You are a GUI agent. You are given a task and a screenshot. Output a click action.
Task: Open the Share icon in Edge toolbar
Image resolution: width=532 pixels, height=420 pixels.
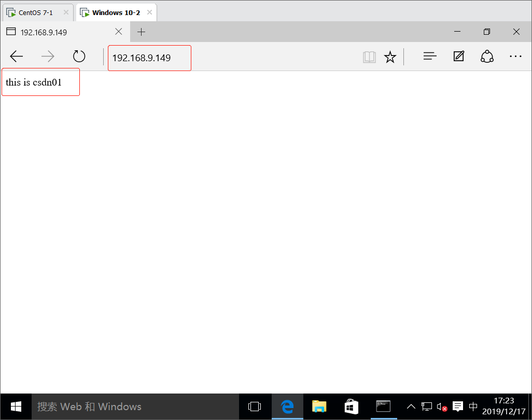coord(487,57)
